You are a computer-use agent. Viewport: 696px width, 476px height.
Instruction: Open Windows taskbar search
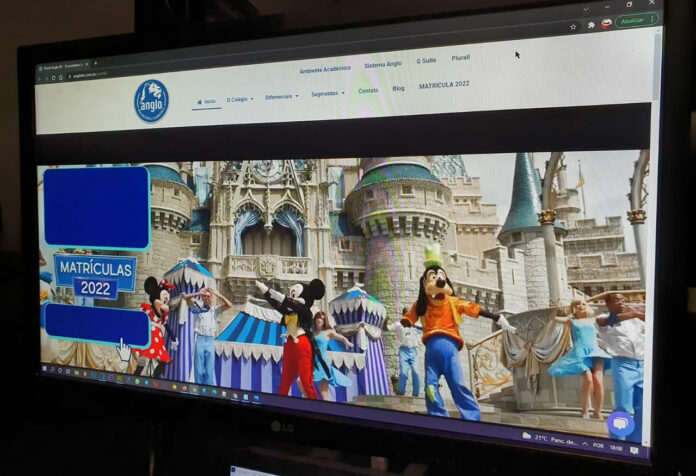(x=52, y=370)
